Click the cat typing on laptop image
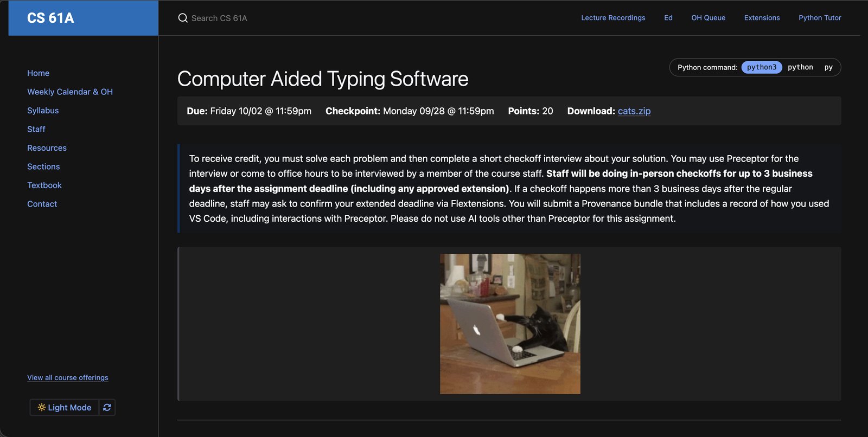The height and width of the screenshot is (437, 868). (x=510, y=324)
